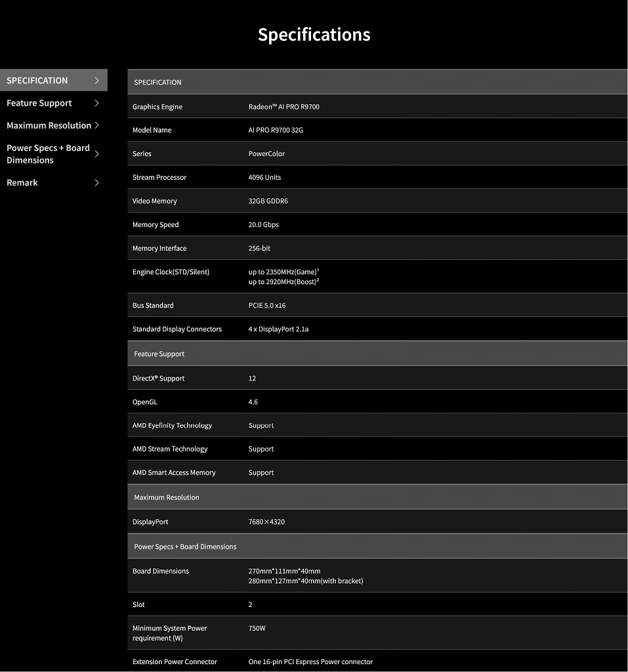Select One 16-pin PCI Express Power connector text

tap(310, 661)
